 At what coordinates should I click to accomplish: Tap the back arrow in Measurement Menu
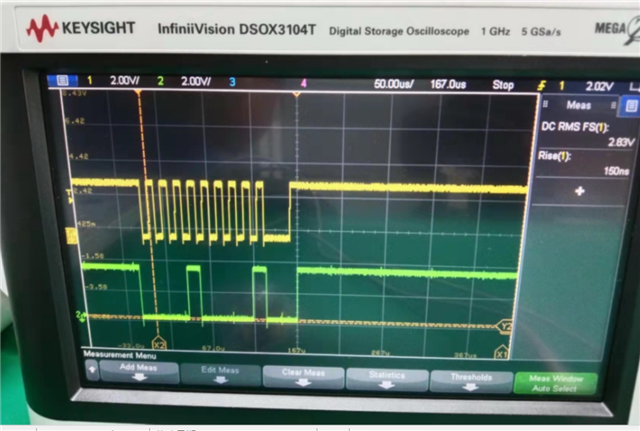pyautogui.click(x=92, y=370)
